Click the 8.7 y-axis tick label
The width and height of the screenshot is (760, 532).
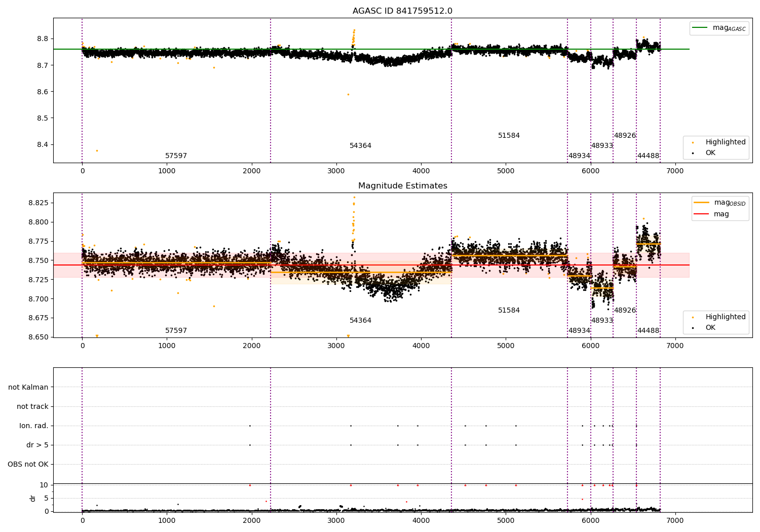coord(43,65)
